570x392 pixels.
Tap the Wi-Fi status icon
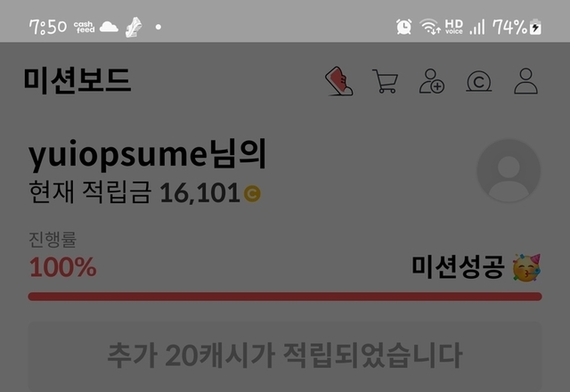(x=429, y=27)
